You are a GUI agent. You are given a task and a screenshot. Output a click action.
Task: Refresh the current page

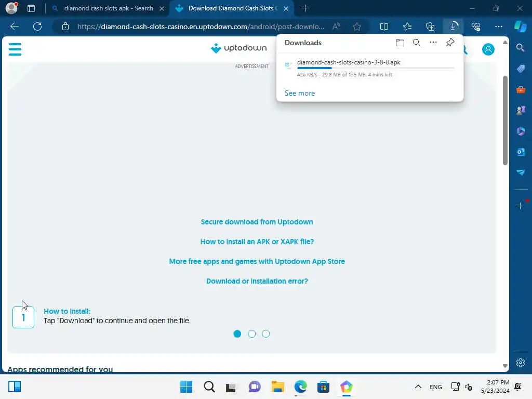37,26
